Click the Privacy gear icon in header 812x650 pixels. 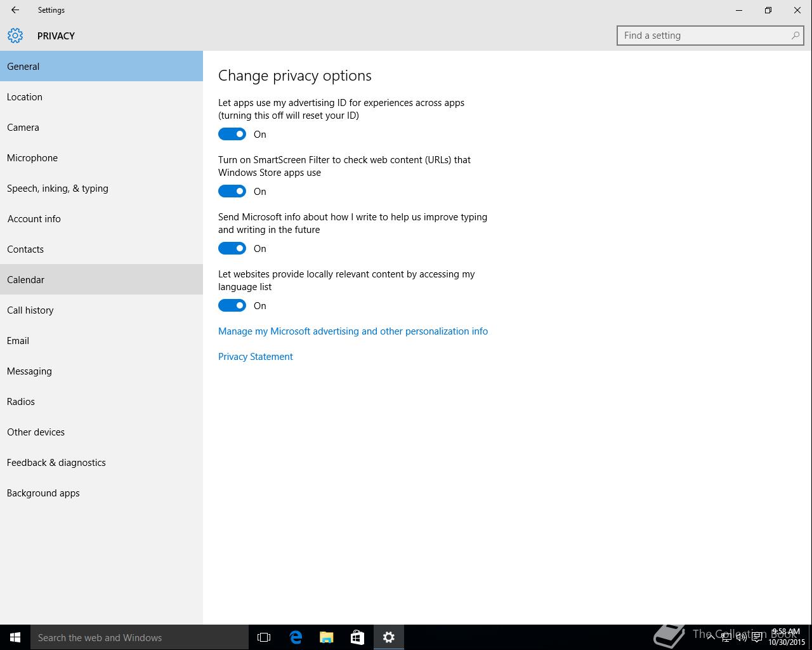15,36
